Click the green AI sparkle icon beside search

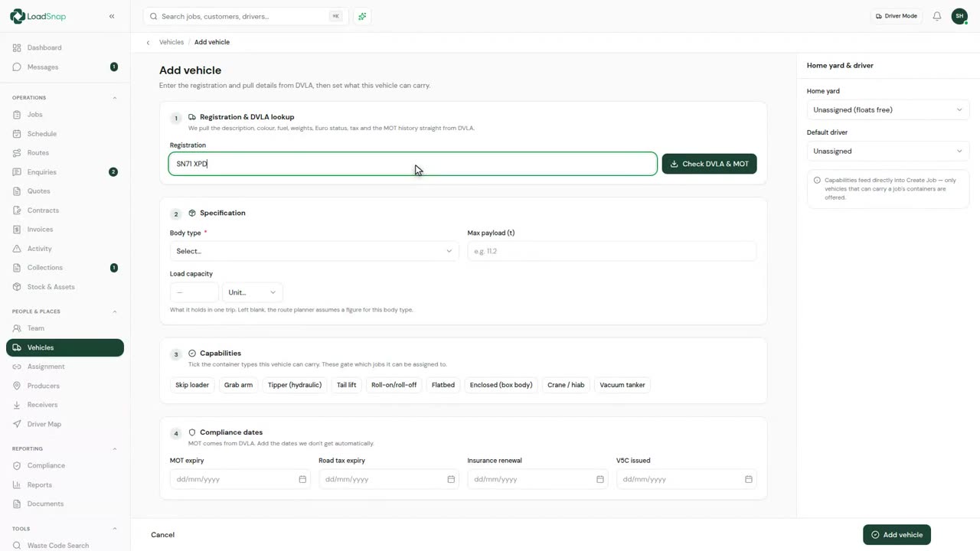click(362, 16)
